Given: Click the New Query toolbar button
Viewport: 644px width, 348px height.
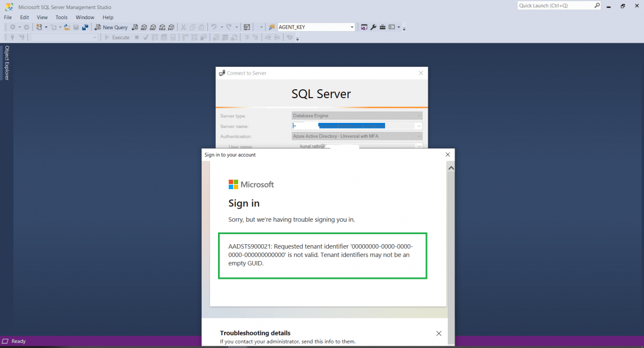Looking at the screenshot, I should 111,27.
